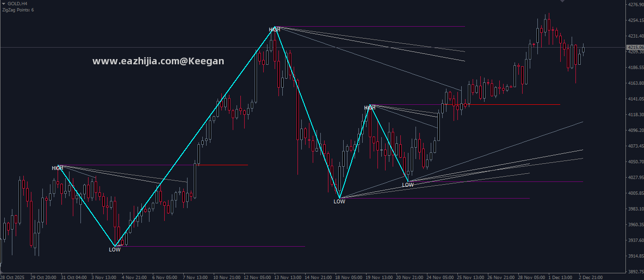This screenshot has height=280, width=644.
Task: Click the 4050.70 price scale label
Action: point(636,162)
